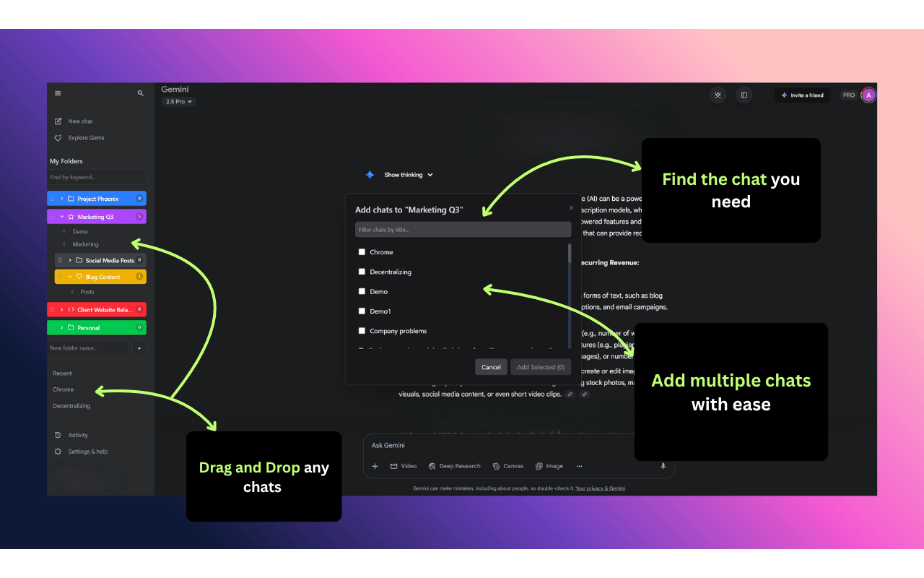Click the second source link chip icon

point(585,394)
